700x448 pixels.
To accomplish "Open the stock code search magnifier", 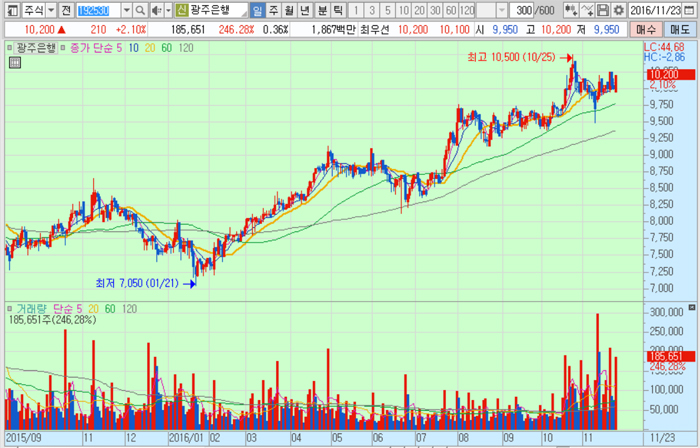I will [x=140, y=10].
